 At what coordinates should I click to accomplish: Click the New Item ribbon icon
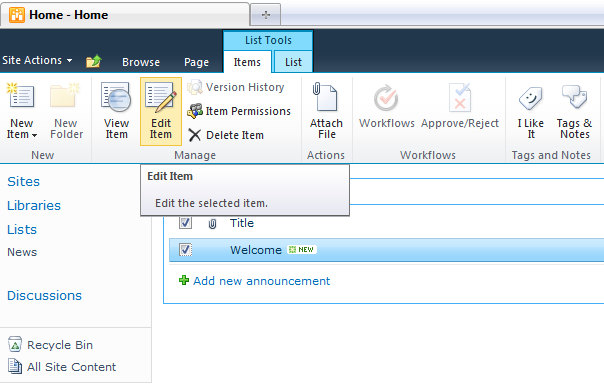click(x=20, y=95)
